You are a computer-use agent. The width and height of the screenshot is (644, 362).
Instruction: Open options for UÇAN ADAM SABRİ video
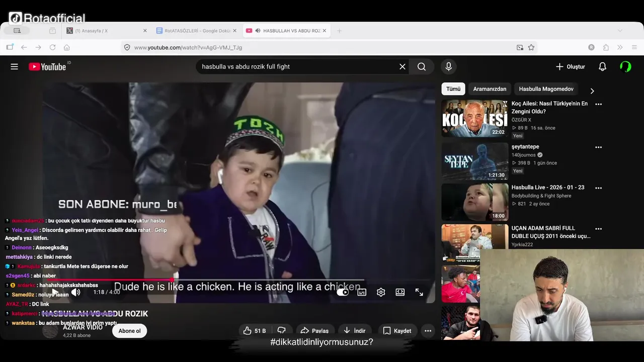click(x=598, y=229)
